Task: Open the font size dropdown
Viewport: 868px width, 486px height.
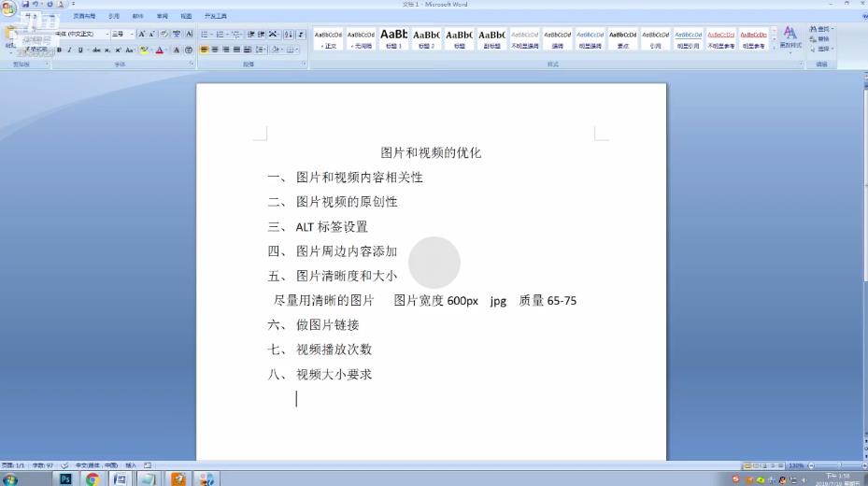Action: click(x=132, y=35)
